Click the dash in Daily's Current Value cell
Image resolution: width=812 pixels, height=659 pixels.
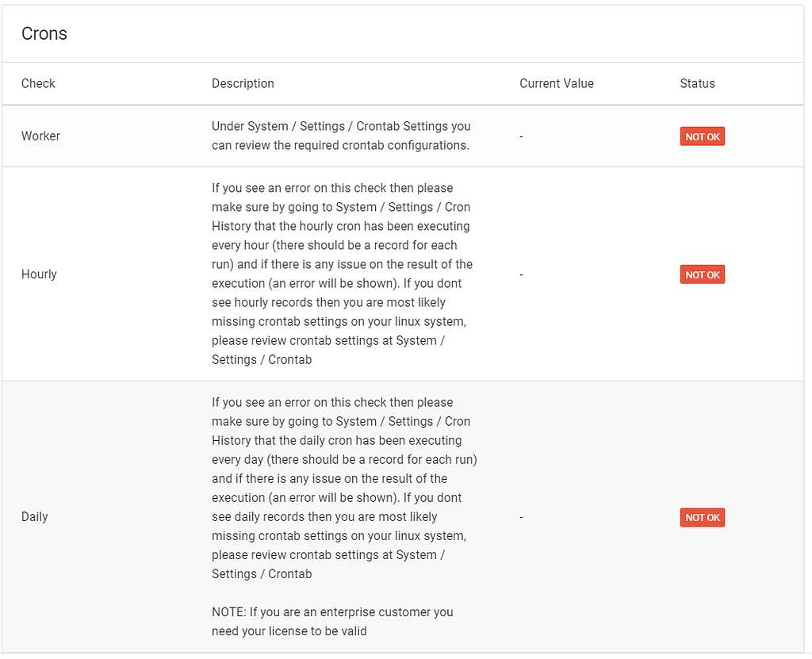coord(521,516)
